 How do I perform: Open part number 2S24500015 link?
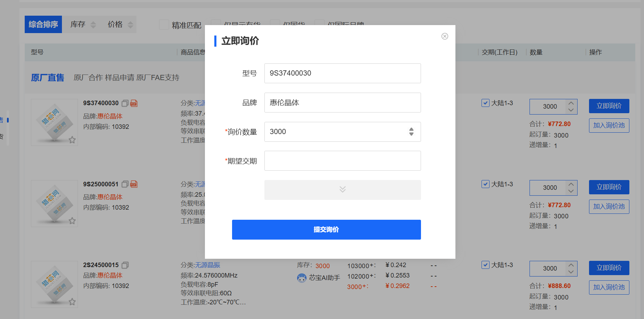[x=101, y=265]
